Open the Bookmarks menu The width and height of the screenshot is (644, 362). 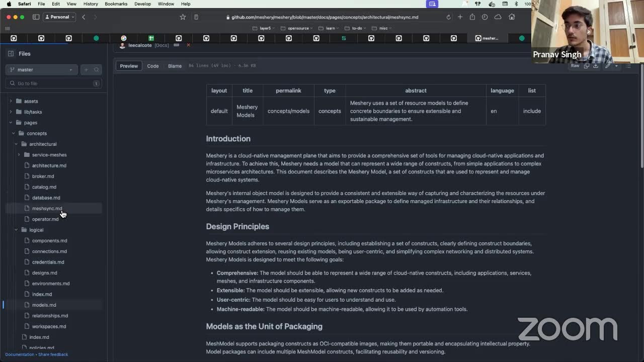coord(116,4)
